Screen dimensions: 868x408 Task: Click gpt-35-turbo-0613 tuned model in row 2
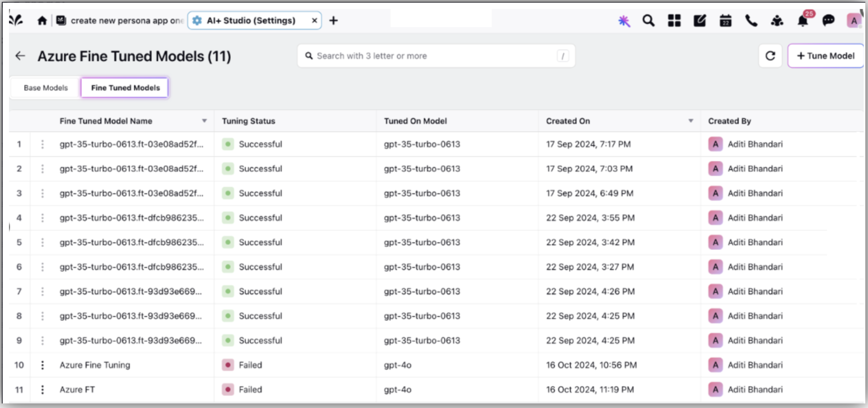(422, 169)
